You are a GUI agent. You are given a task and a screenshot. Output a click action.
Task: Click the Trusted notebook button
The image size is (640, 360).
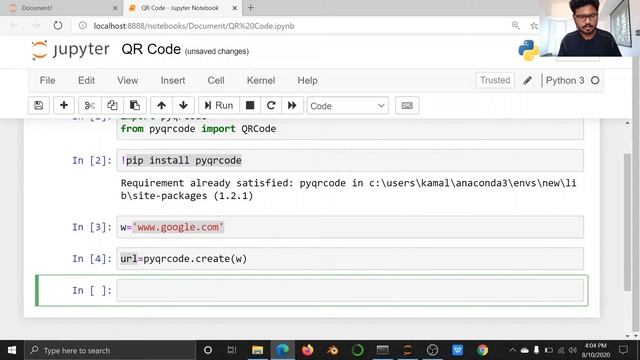[495, 80]
